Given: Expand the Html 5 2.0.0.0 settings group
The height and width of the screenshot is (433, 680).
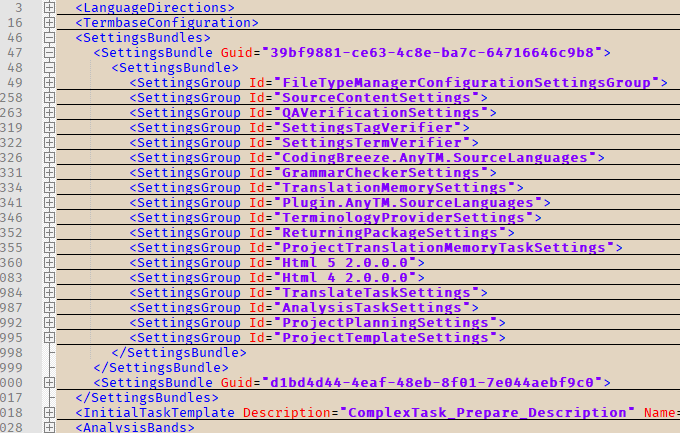Looking at the screenshot, I should (x=50, y=262).
